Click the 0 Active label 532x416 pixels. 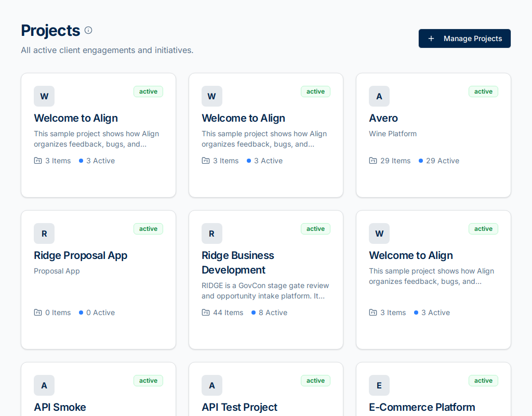coord(100,313)
